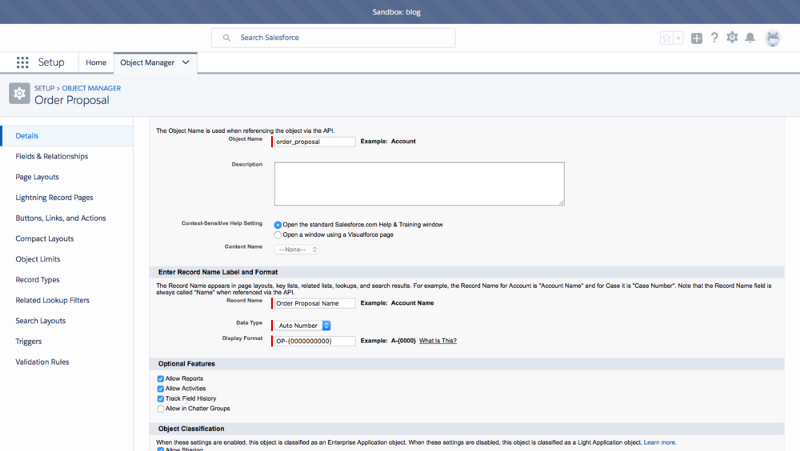
Task: Open the App Launcher grid icon
Action: click(22, 62)
